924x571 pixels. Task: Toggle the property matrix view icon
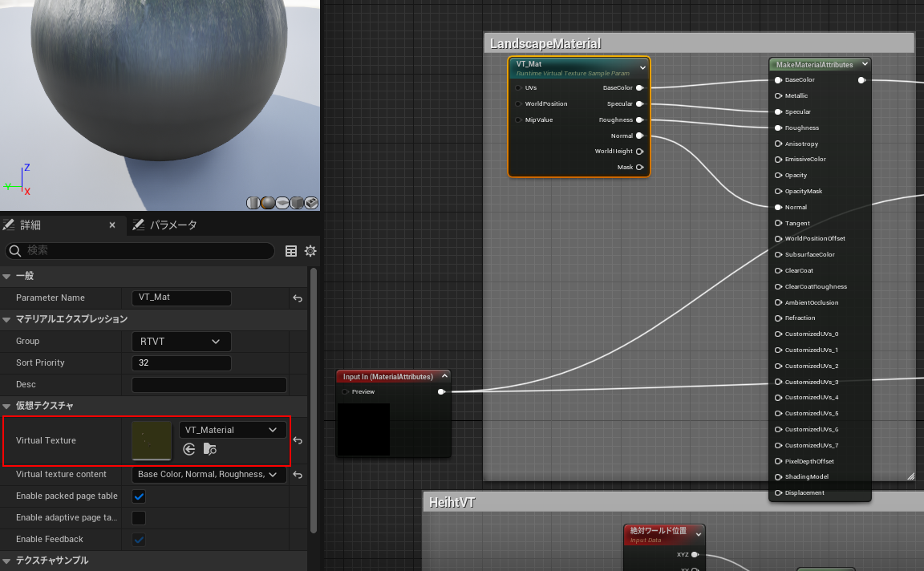[x=291, y=250]
